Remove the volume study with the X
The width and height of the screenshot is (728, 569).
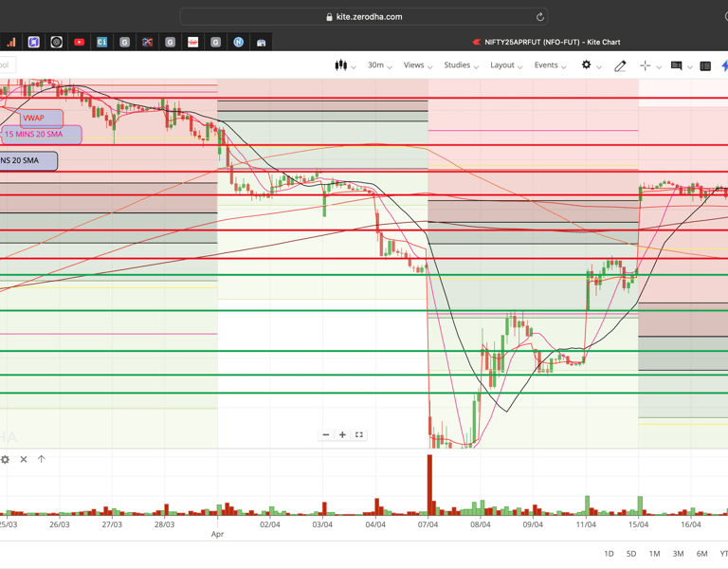[x=24, y=459]
